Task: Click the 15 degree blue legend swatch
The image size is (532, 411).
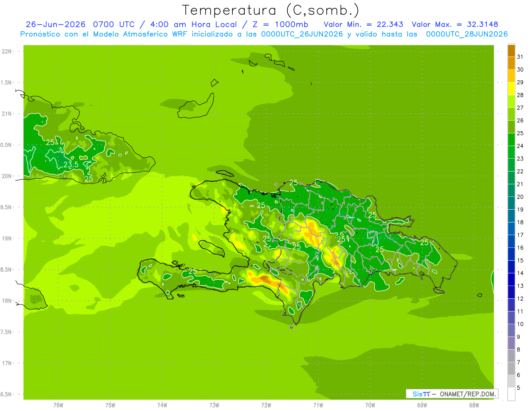Action: tap(511, 254)
